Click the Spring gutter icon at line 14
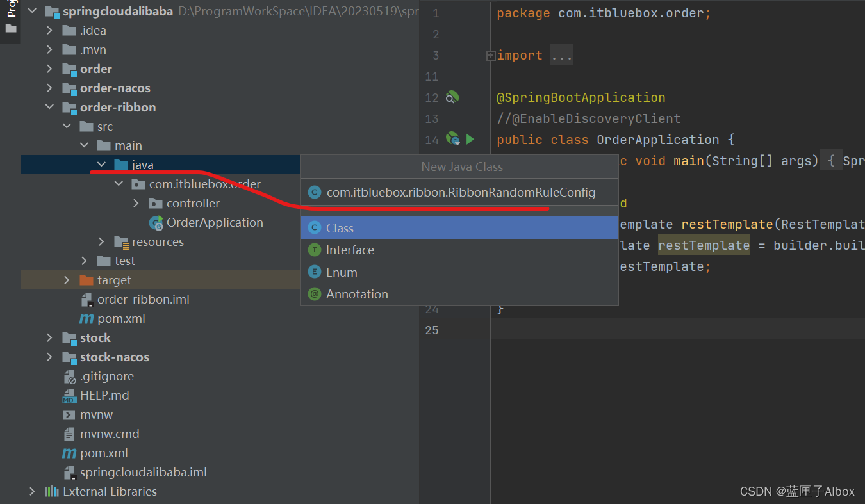 pyautogui.click(x=453, y=139)
